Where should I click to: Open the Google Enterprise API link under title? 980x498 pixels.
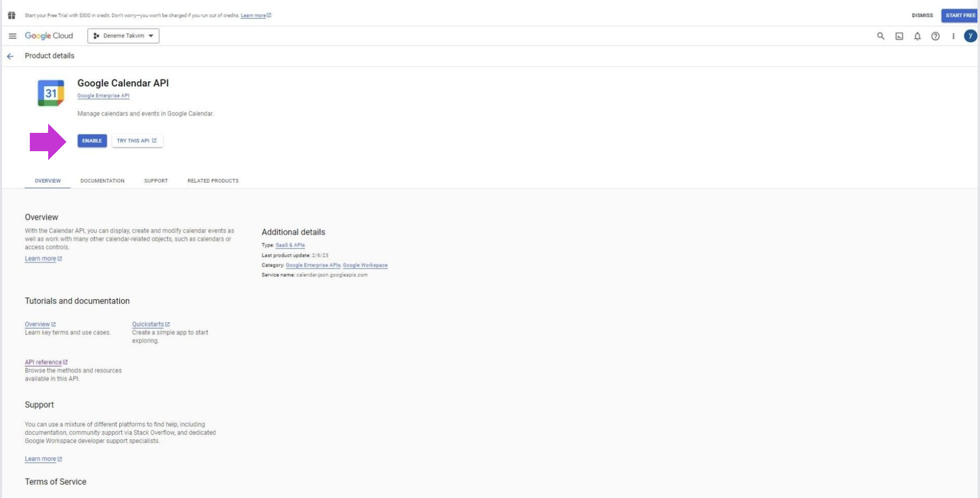(x=103, y=96)
